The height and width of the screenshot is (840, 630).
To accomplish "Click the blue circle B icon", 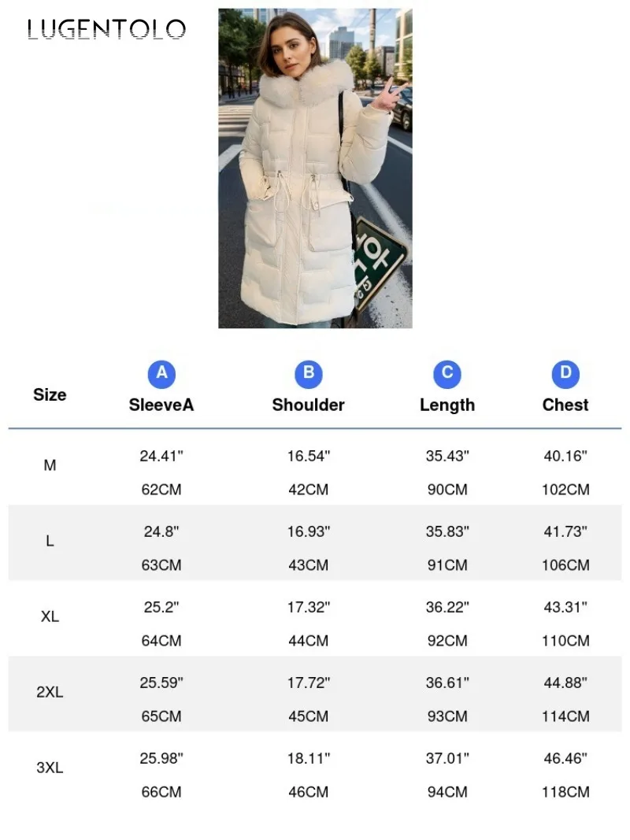I will pyautogui.click(x=309, y=373).
